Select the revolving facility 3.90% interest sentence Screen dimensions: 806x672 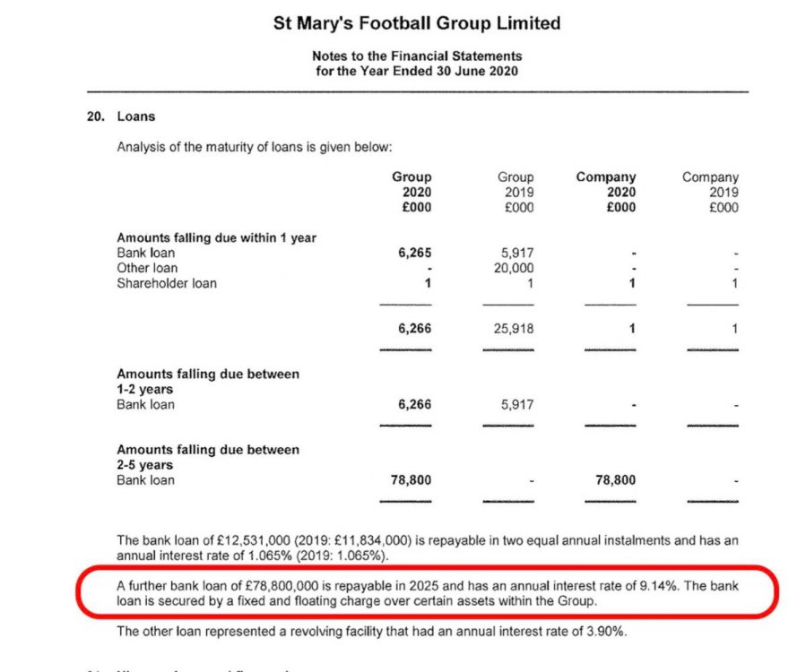(372, 632)
